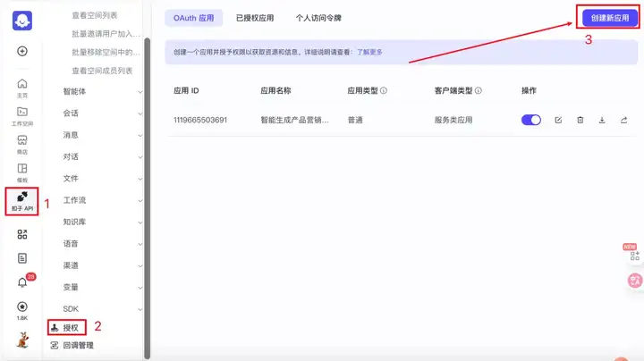Screen dimensions: 644x361
Task: Click app name 智能生成产品营销...
Action: [294, 120]
